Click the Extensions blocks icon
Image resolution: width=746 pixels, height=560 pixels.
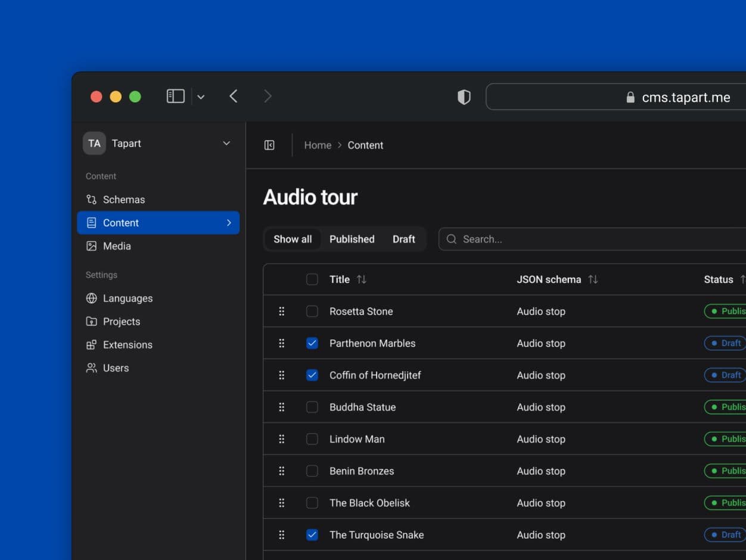coord(91,345)
